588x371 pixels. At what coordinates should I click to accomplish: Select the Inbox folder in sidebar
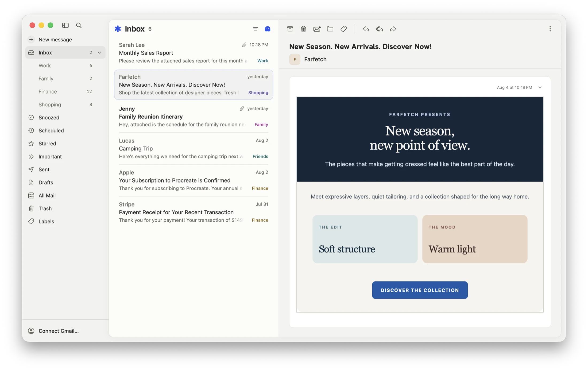tap(65, 53)
